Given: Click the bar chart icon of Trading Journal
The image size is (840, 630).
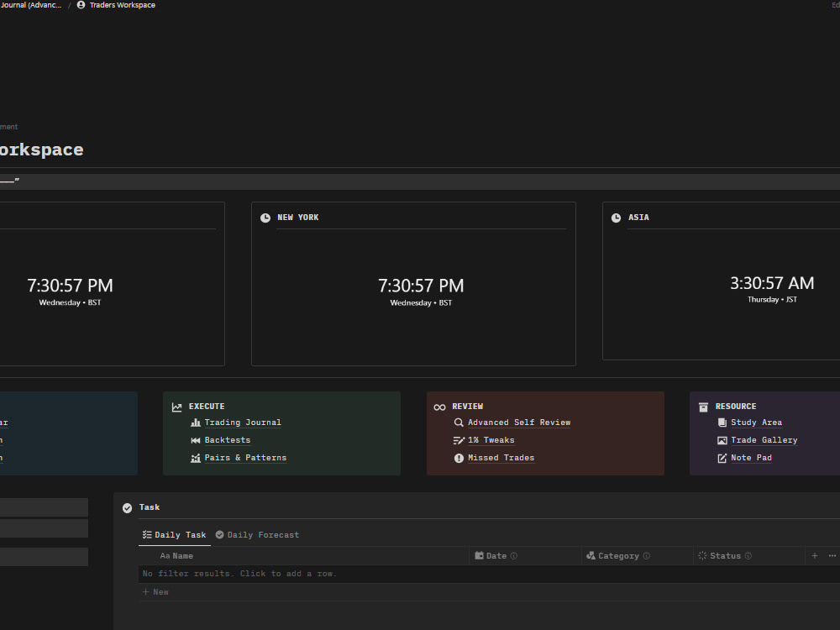Looking at the screenshot, I should pyautogui.click(x=196, y=423).
